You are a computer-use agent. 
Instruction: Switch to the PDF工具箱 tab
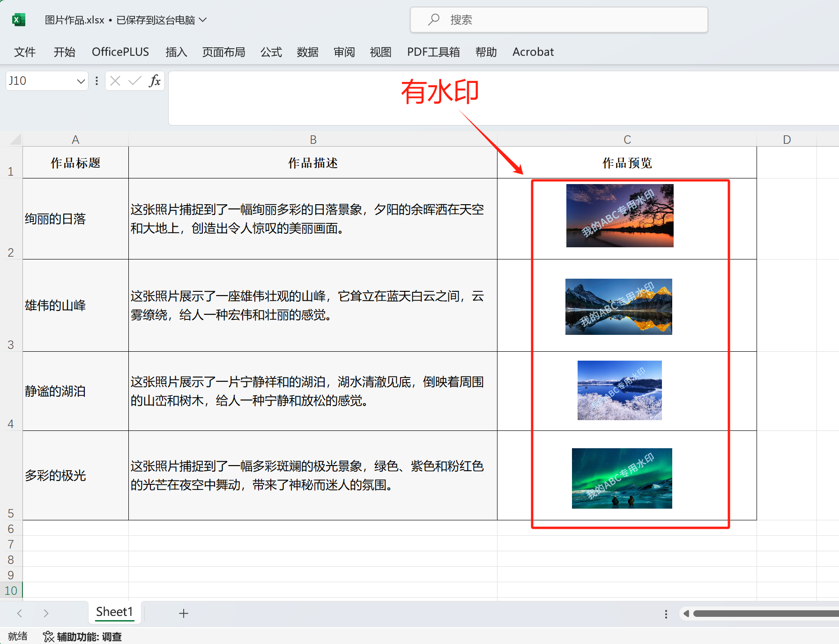pyautogui.click(x=433, y=52)
